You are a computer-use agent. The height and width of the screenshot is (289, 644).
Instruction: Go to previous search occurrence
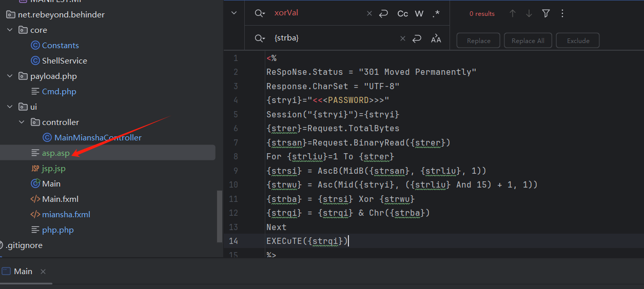(x=512, y=14)
